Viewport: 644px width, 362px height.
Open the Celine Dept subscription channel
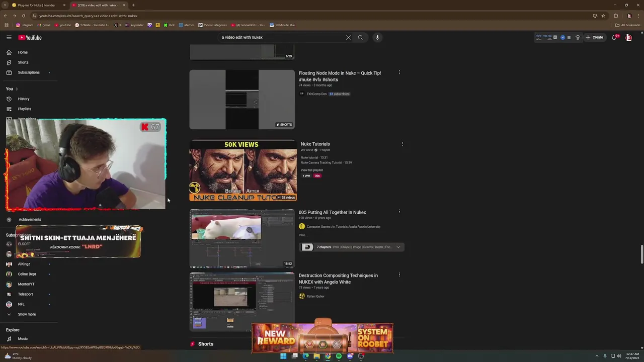[x=27, y=274]
